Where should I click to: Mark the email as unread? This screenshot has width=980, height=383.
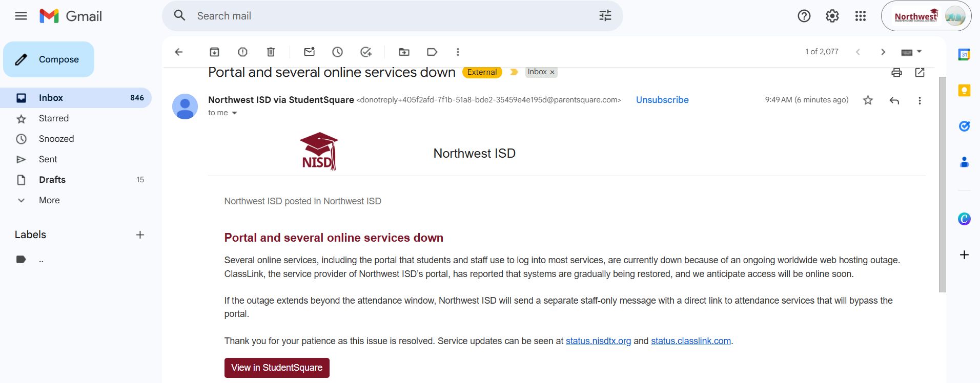point(309,52)
